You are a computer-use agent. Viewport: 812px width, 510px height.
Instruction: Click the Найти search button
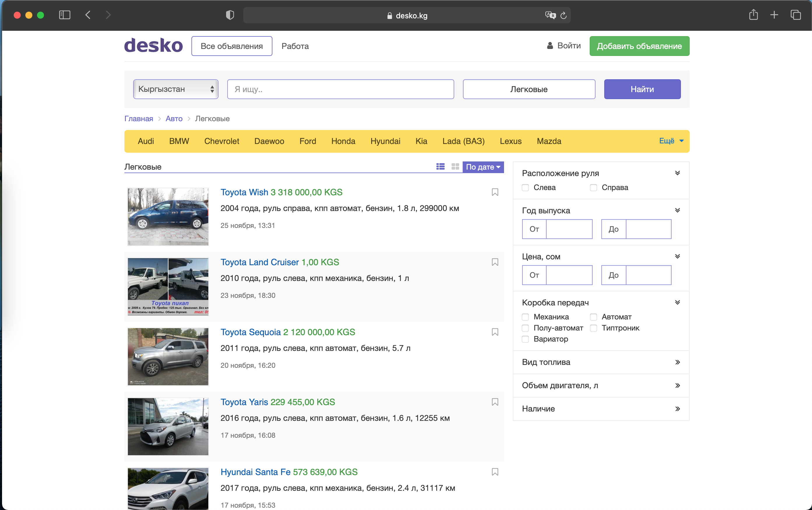point(642,89)
